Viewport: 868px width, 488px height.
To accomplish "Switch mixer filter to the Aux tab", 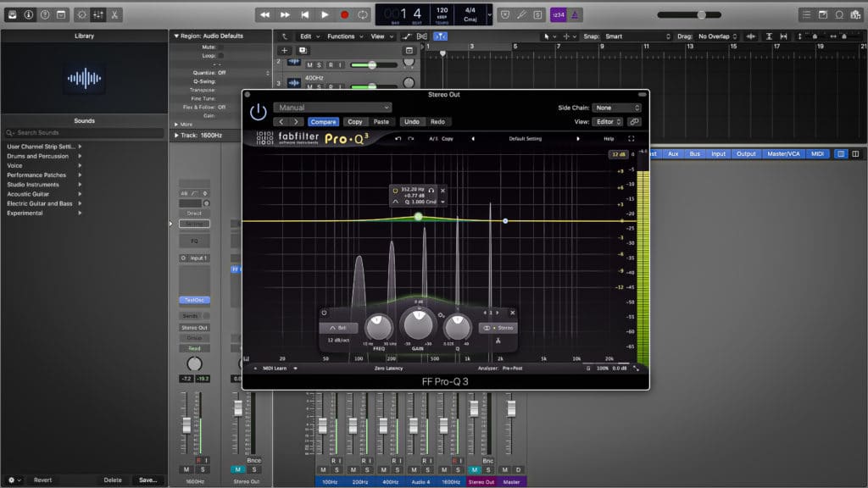I will click(673, 154).
